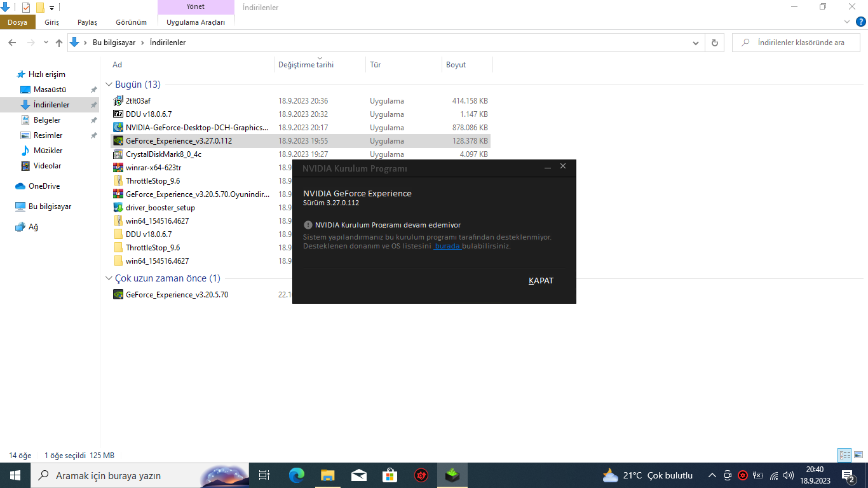This screenshot has width=868, height=488.
Task: Open File Explorer taskbar icon
Action: [x=327, y=475]
